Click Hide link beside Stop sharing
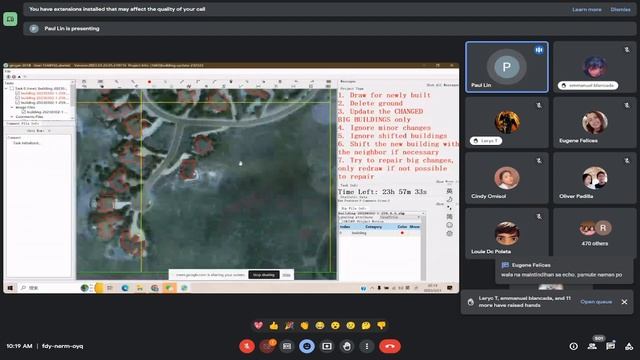This screenshot has width=640, height=360. click(287, 275)
